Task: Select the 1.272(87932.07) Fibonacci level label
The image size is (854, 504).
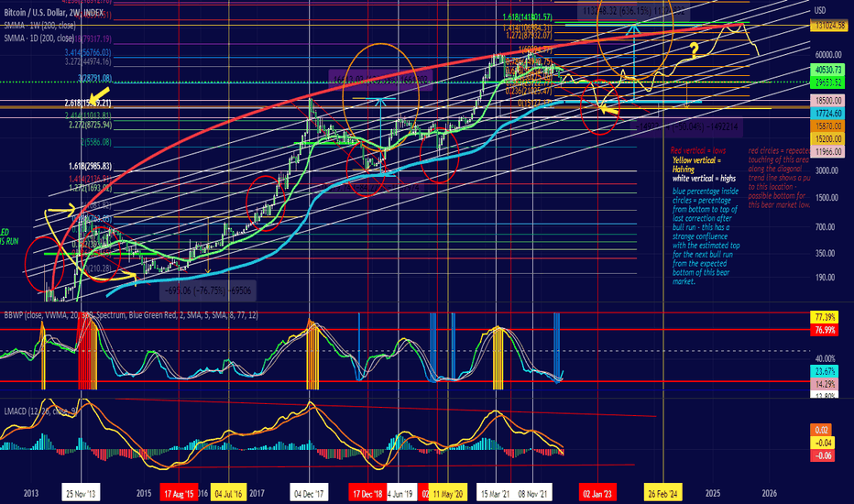Action: click(x=529, y=36)
